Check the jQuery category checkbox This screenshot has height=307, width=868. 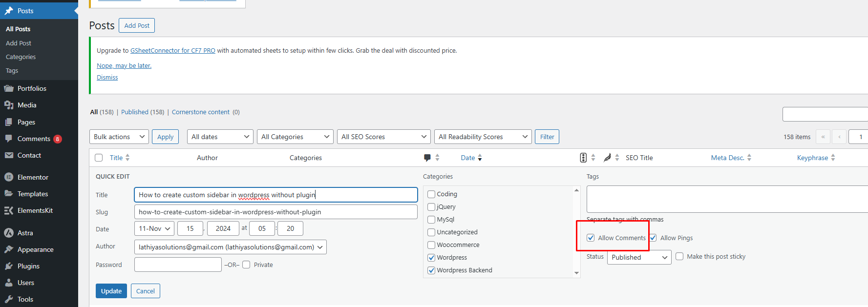tap(431, 207)
